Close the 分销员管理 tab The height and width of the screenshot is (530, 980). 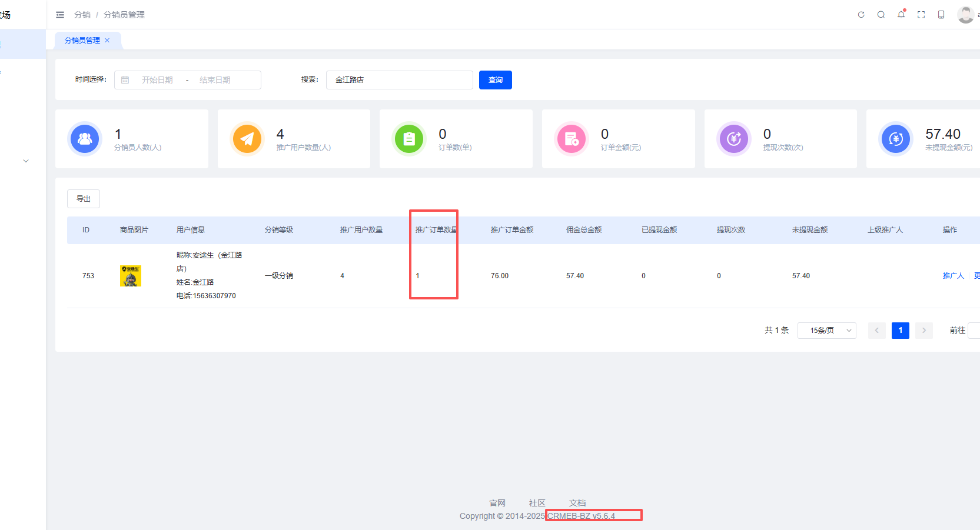[x=107, y=41]
